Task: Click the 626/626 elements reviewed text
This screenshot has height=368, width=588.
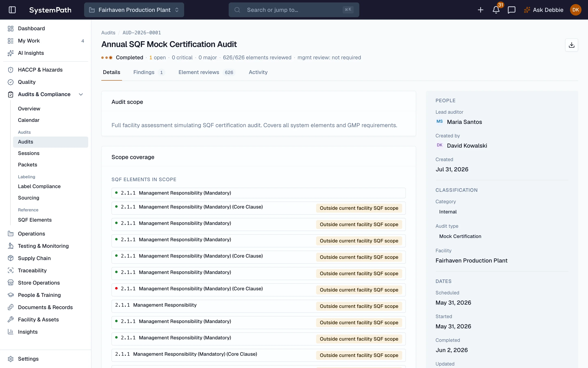Action: click(x=257, y=57)
